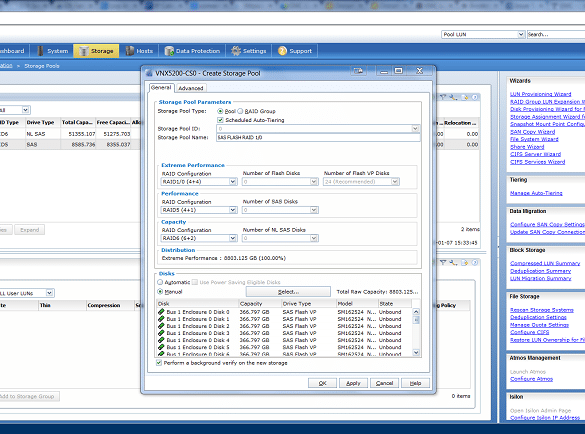The height and width of the screenshot is (434, 585).
Task: Click the disk icon for Bus 1 Enclosure 0 Disk 5
Action: pyautogui.click(x=161, y=347)
